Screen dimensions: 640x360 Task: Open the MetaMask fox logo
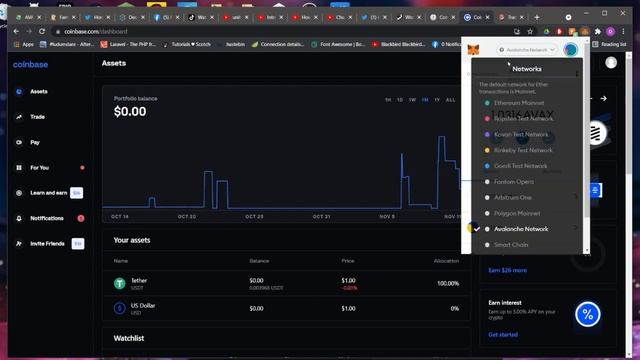click(x=473, y=49)
